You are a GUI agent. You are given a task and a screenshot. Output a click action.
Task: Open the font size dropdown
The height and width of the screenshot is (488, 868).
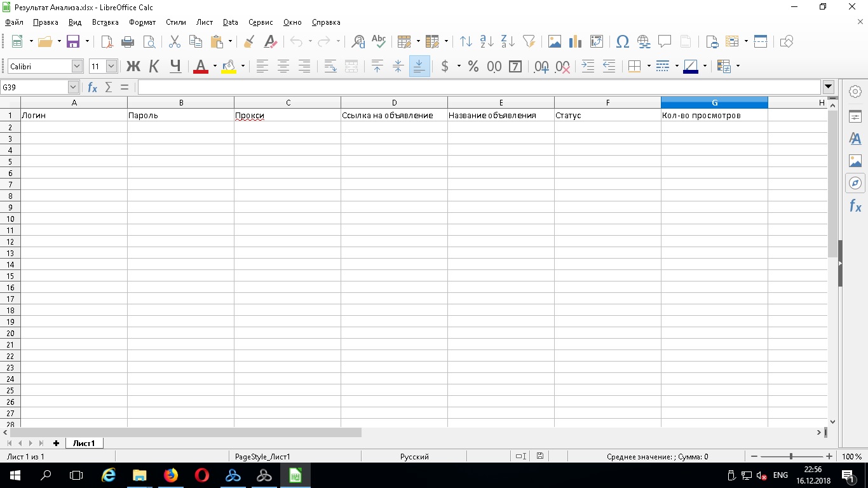pos(112,67)
